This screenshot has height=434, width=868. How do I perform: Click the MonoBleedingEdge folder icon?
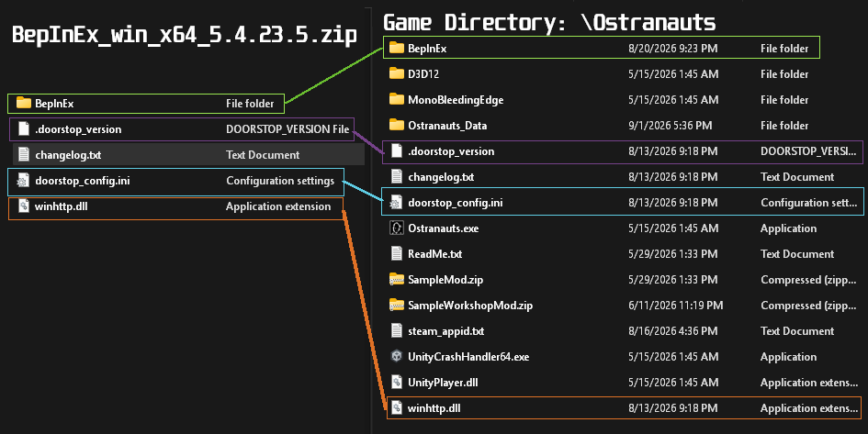point(397,99)
